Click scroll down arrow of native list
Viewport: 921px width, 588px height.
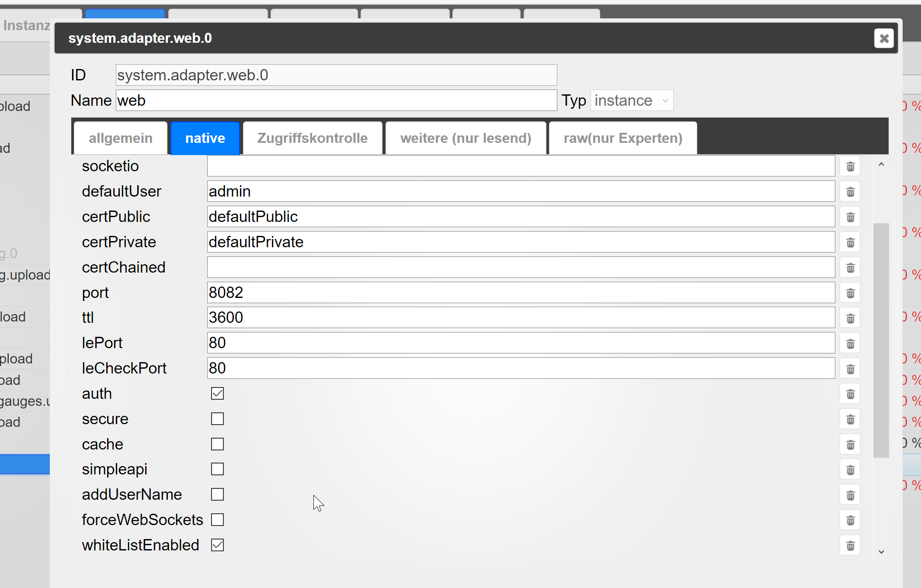pos(881,552)
